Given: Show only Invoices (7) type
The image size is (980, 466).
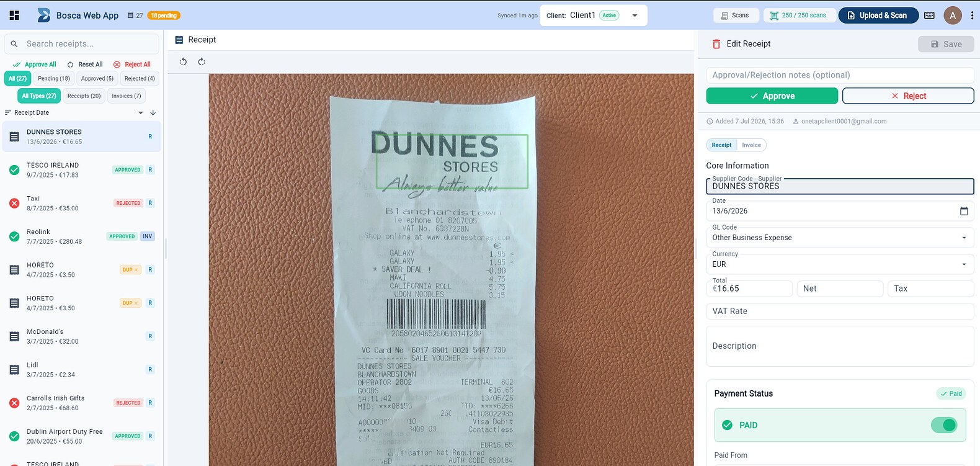Looking at the screenshot, I should click(127, 96).
